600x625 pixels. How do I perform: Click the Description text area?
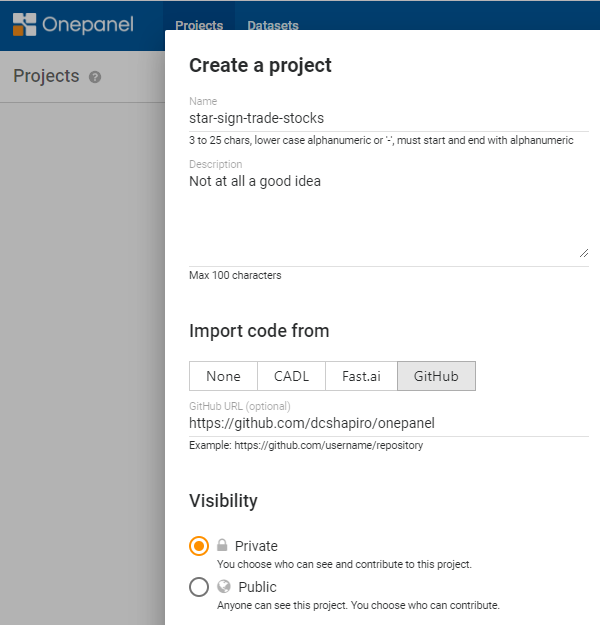(388, 215)
